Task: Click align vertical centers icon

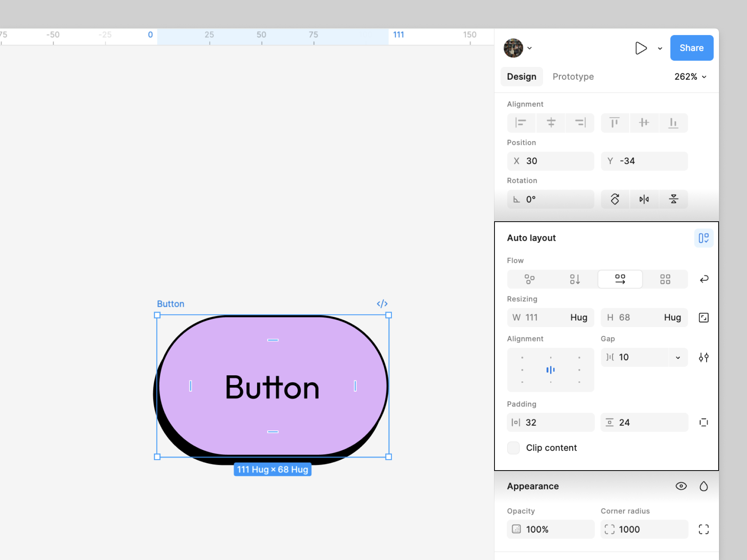Action: point(644,123)
